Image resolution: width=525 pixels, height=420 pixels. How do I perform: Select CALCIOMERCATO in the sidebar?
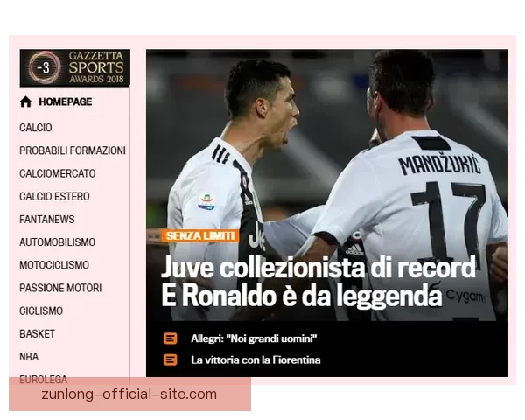(58, 173)
